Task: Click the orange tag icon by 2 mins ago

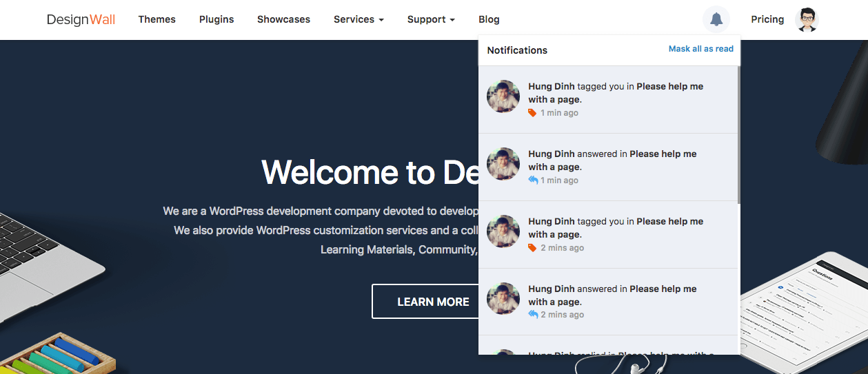Action: 532,248
